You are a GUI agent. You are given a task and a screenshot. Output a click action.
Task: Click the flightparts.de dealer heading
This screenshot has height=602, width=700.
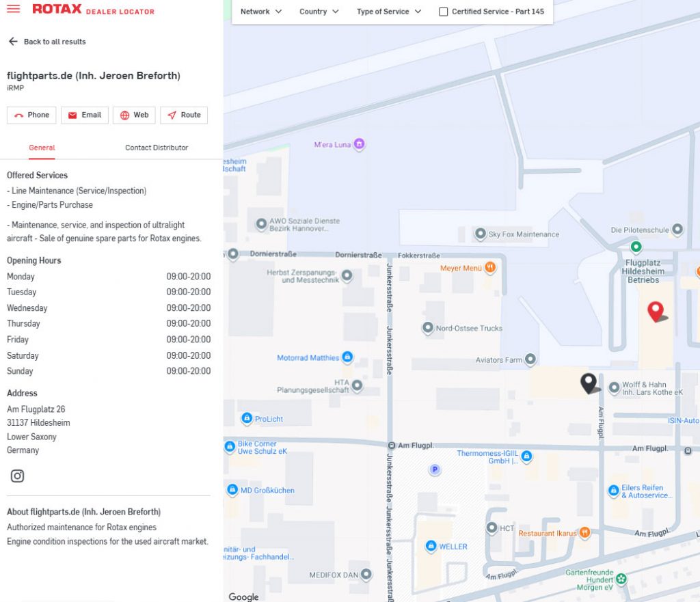(93, 76)
